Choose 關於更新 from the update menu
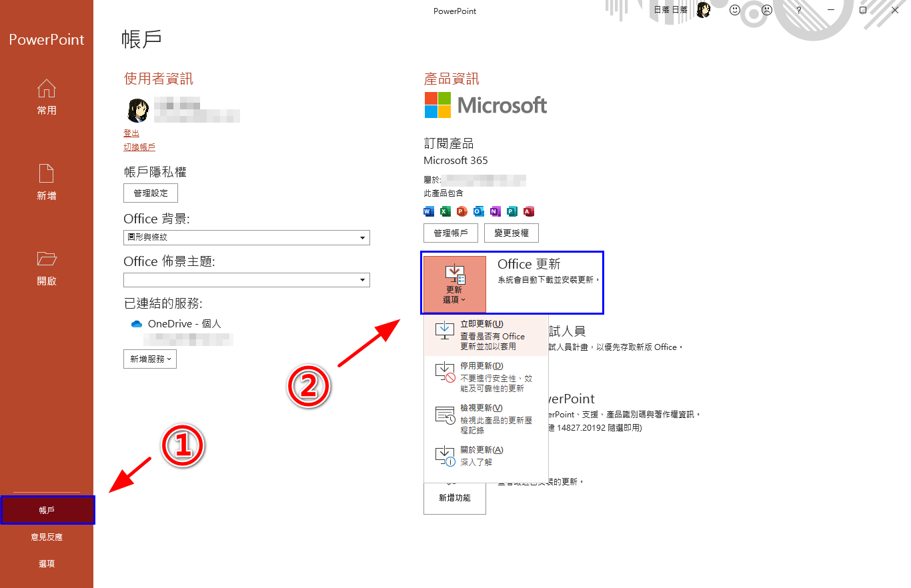The width and height of the screenshot is (911, 588). pos(486,456)
